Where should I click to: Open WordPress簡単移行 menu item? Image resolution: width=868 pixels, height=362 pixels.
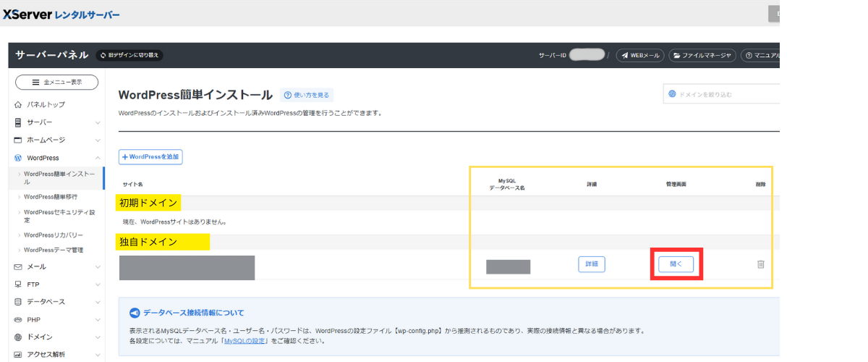(51, 196)
